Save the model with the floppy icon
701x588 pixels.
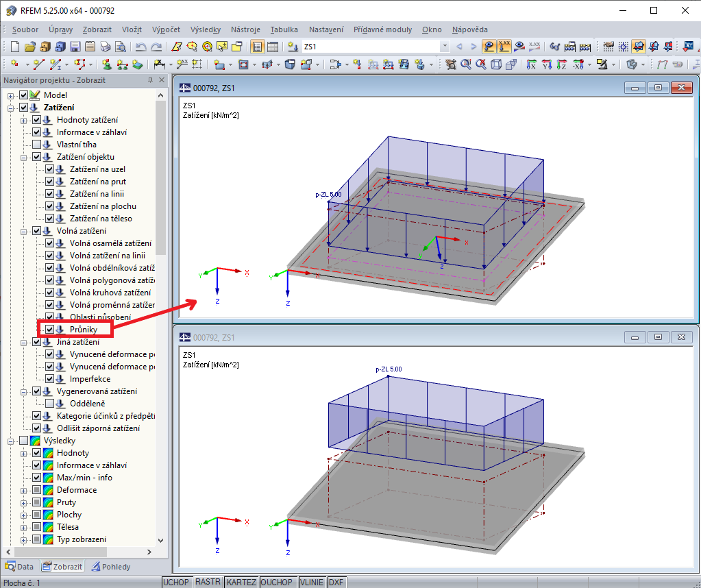coord(75,47)
